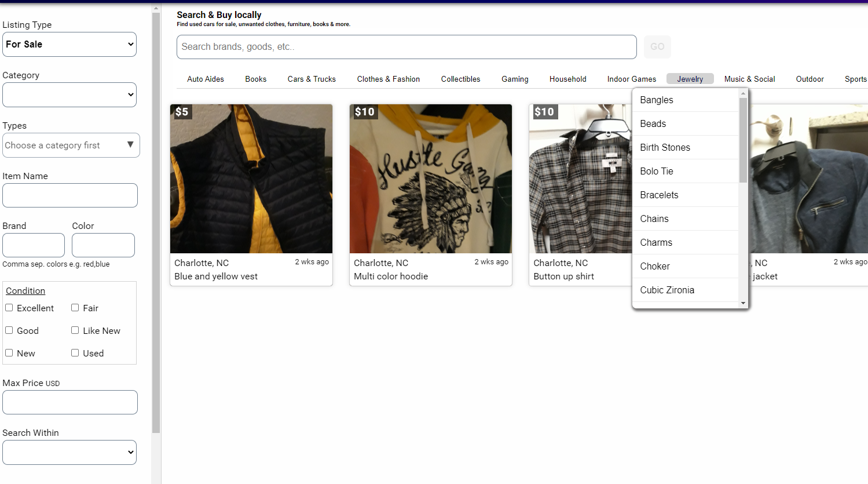Expand the Types 'Choose a category first' selector
Screen dimensions: 868x484
point(71,145)
